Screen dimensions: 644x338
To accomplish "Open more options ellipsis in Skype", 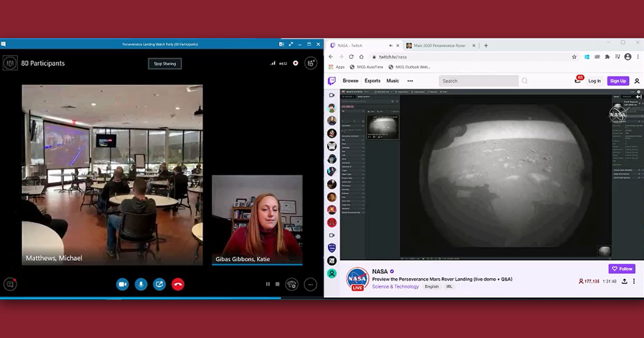I will point(310,284).
